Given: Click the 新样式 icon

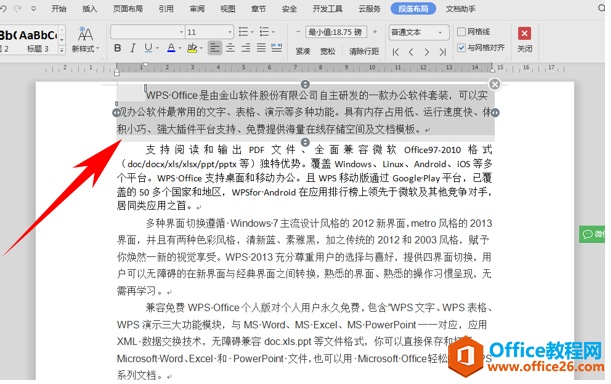Looking at the screenshot, I should pyautogui.click(x=85, y=35).
